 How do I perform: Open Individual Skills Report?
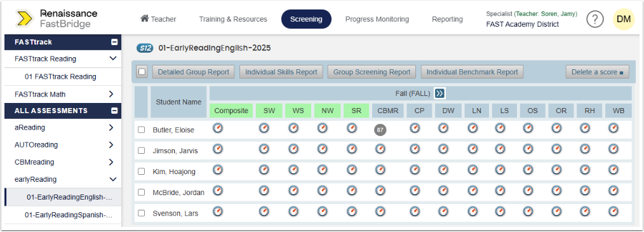click(x=281, y=72)
